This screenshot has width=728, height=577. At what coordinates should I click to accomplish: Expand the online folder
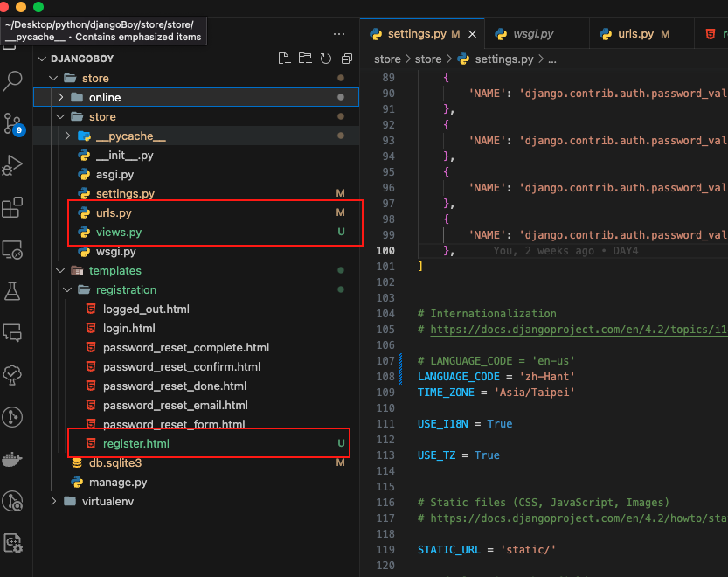pos(60,97)
